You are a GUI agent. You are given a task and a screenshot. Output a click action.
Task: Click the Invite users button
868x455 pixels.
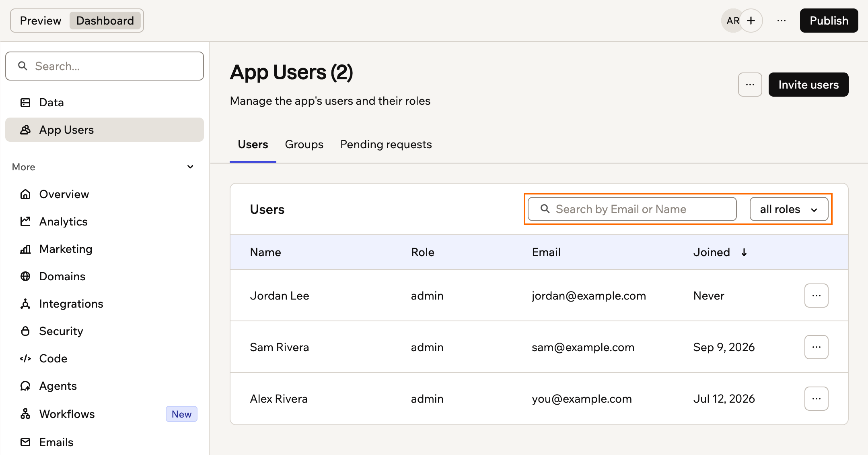(x=808, y=85)
